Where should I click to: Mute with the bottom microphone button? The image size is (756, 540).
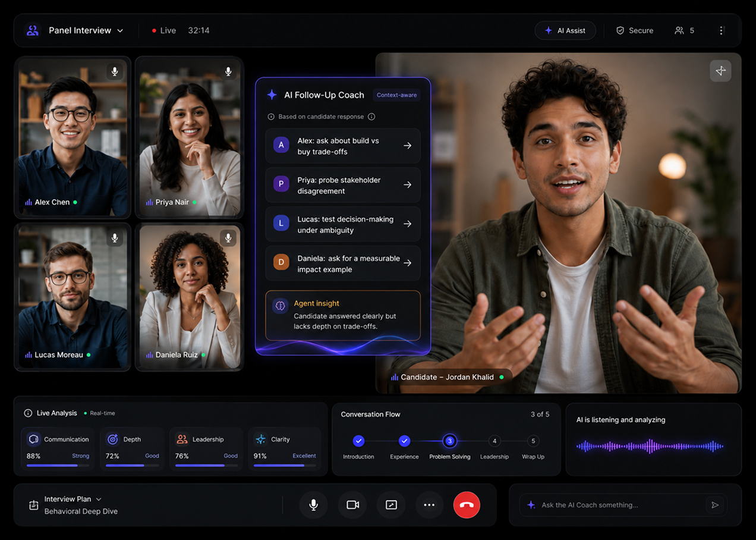(313, 505)
